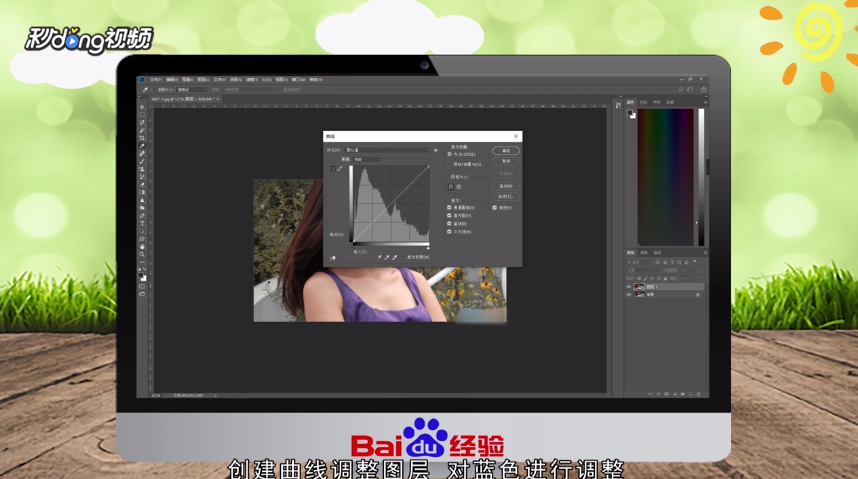
Task: Open the Edit menu
Action: click(x=172, y=79)
